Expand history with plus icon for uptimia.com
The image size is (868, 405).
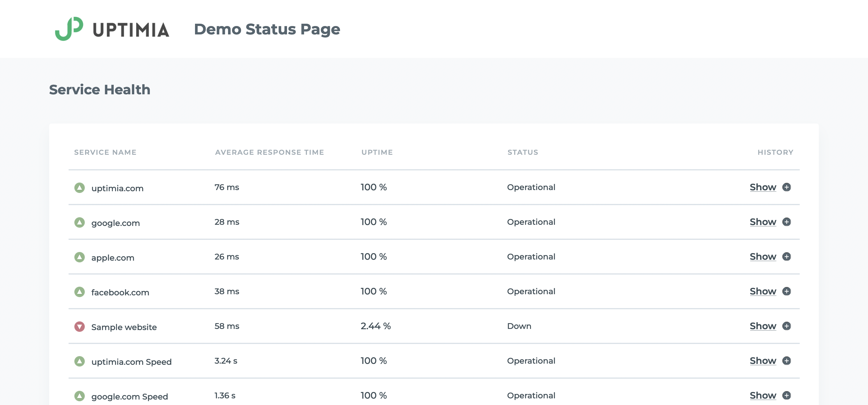[786, 187]
